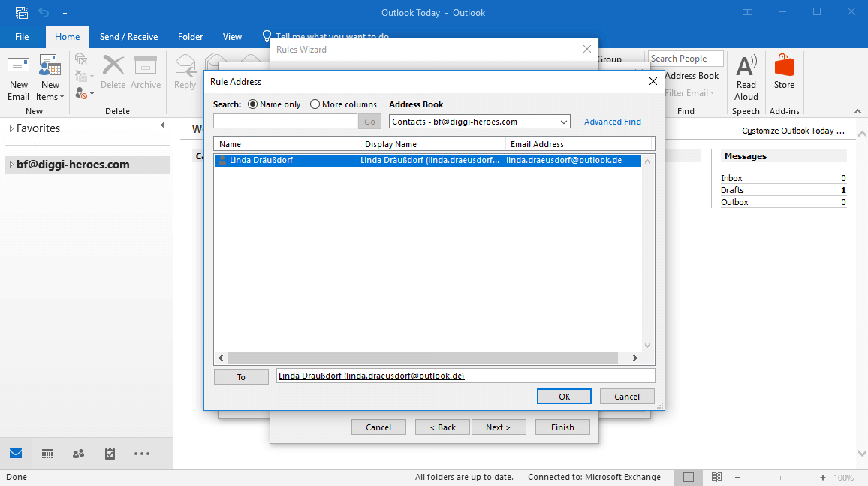This screenshot has width=868, height=486.
Task: Click the Send/Receive quick access icon
Action: tap(22, 12)
